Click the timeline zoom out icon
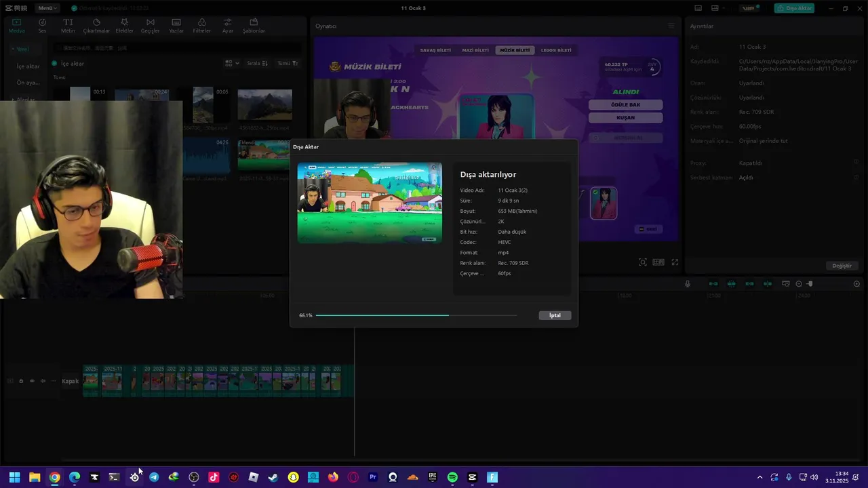868x488 pixels. point(799,284)
